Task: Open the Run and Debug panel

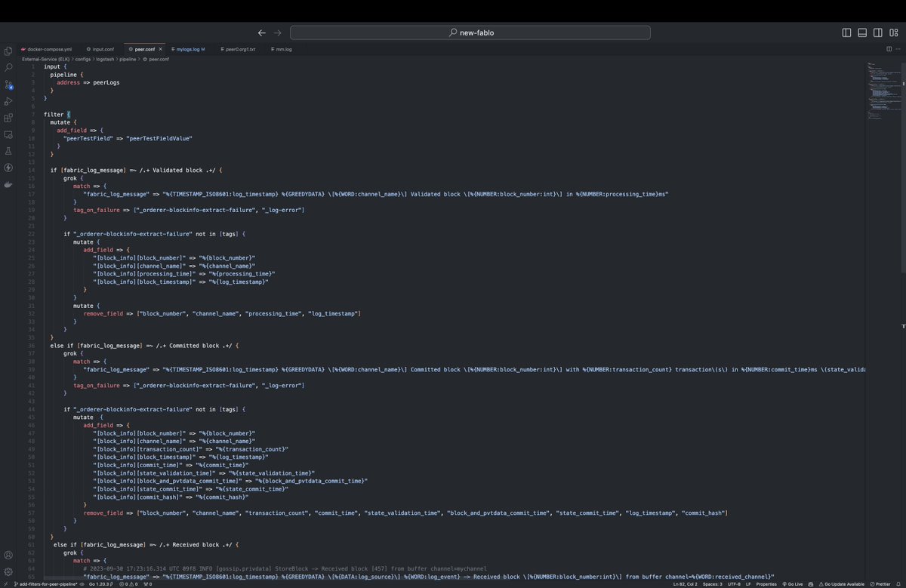Action: point(9,101)
